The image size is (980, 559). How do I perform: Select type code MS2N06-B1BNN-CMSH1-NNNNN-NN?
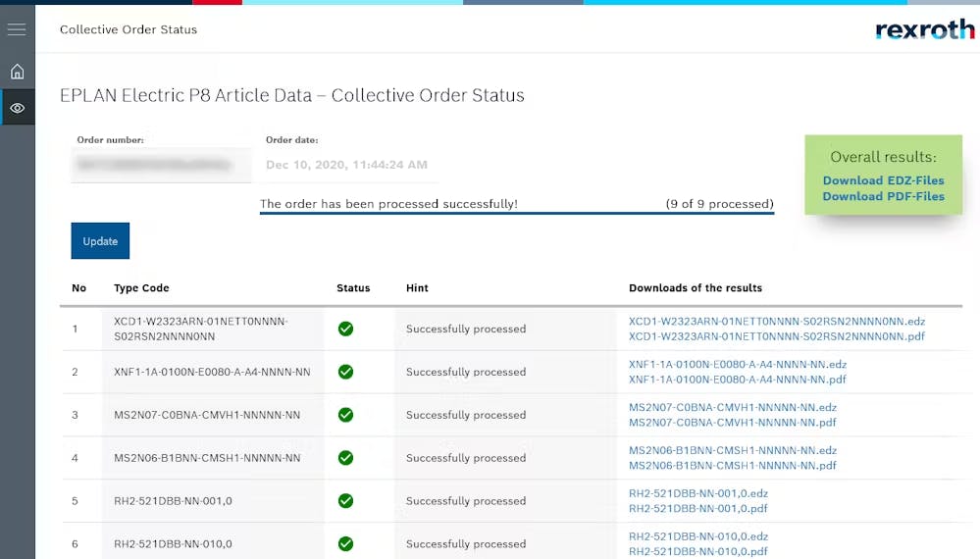(207, 458)
